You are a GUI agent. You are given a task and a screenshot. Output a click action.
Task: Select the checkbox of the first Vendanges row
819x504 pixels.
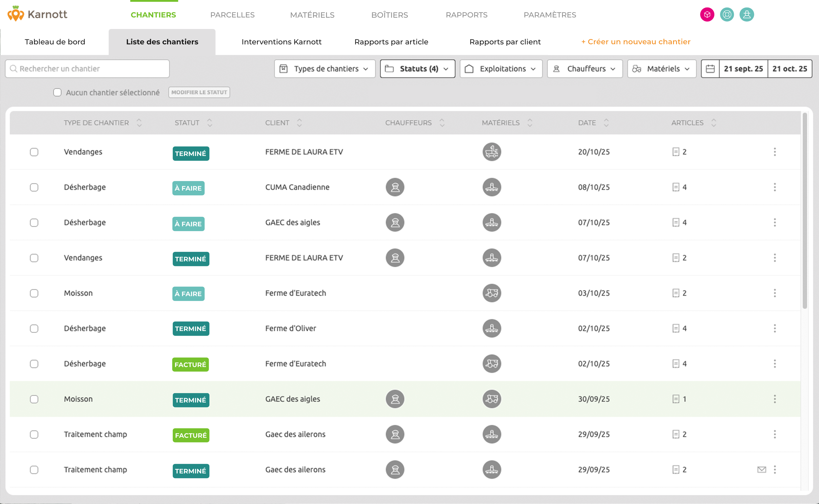[34, 152]
